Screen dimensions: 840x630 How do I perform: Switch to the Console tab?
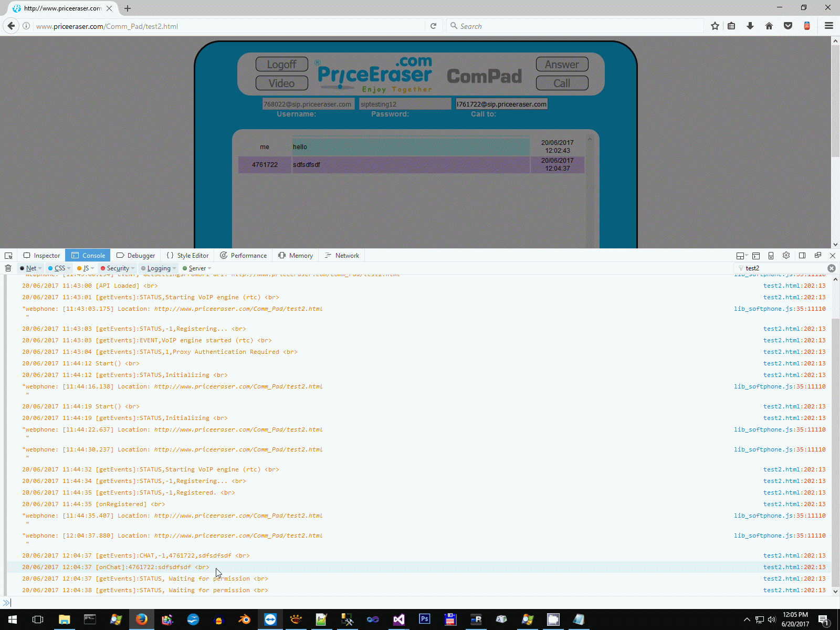(x=88, y=256)
